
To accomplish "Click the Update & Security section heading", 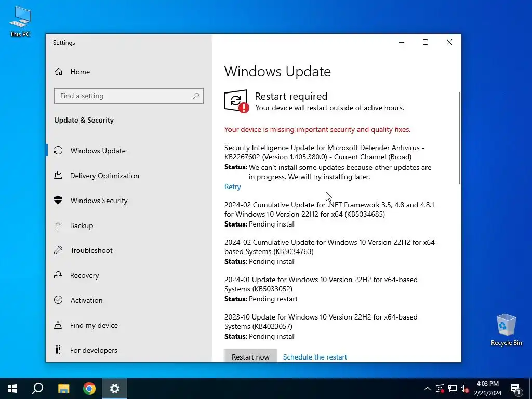I will [x=84, y=120].
